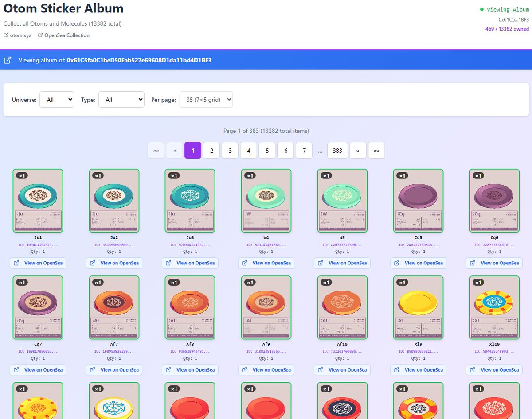Viewport: 532px width, 419px height.
Task: Open the W5 sticker card
Action: [x=342, y=201]
